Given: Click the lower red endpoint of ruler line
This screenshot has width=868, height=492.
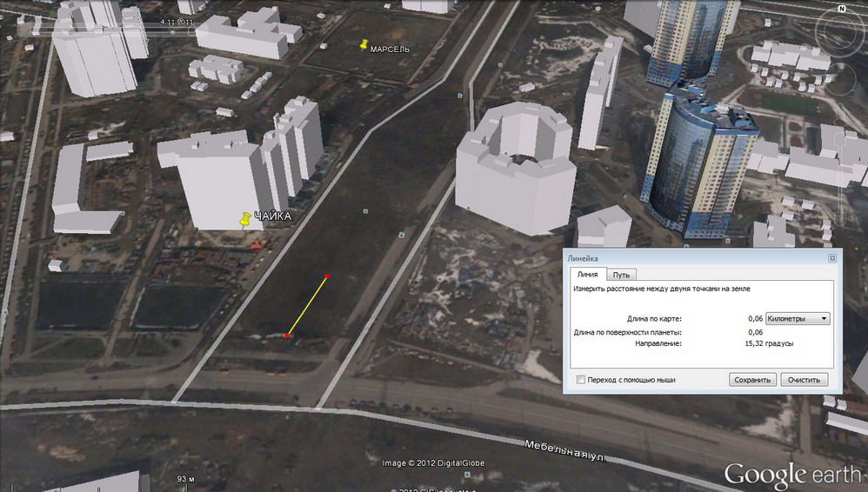Looking at the screenshot, I should click(x=287, y=336).
